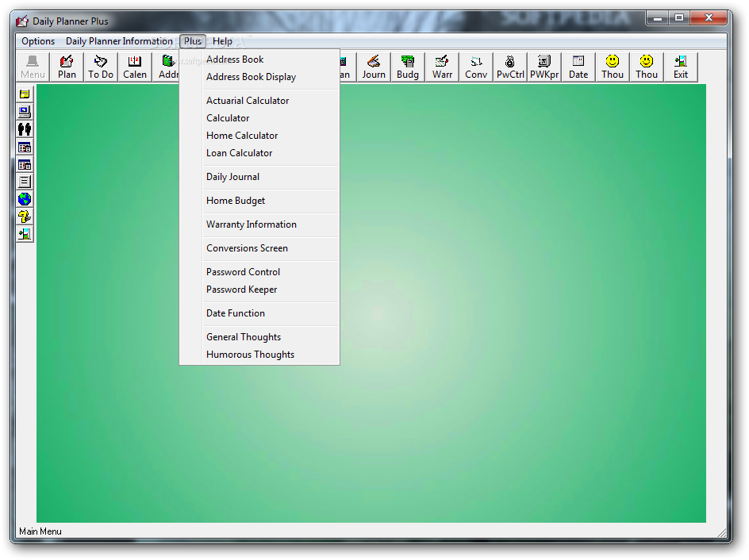Select Actuarial Calculator menu entry
The image size is (749, 560).
tap(259, 101)
